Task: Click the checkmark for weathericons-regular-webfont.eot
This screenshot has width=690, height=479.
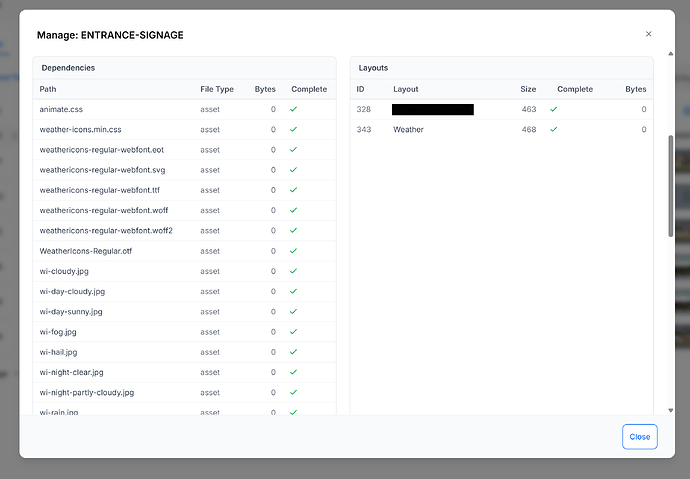Action: coord(294,150)
